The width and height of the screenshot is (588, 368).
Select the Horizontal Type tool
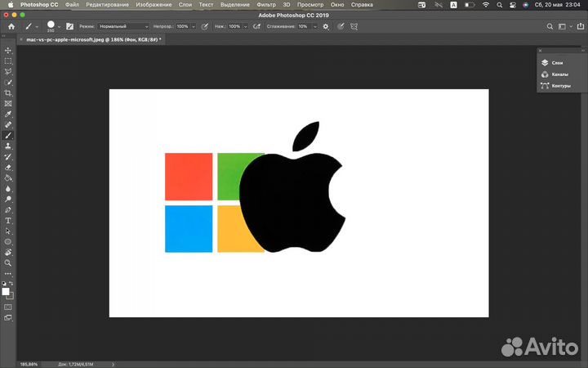[8, 221]
